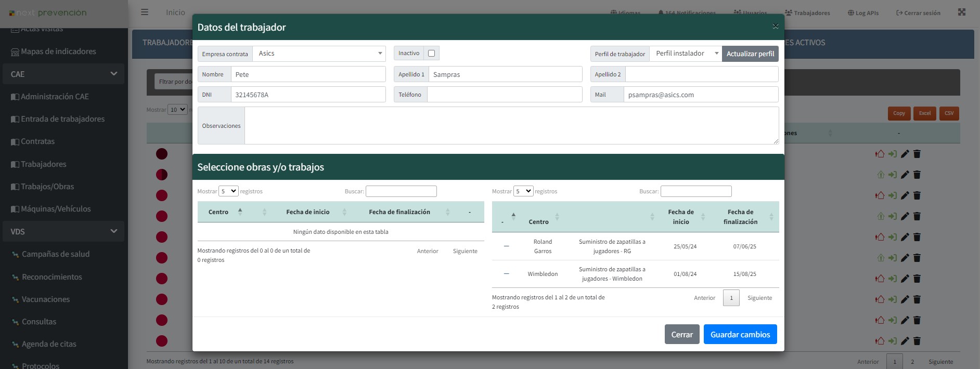Toggle the Inactivo checkbox
The width and height of the screenshot is (980, 369).
(431, 53)
